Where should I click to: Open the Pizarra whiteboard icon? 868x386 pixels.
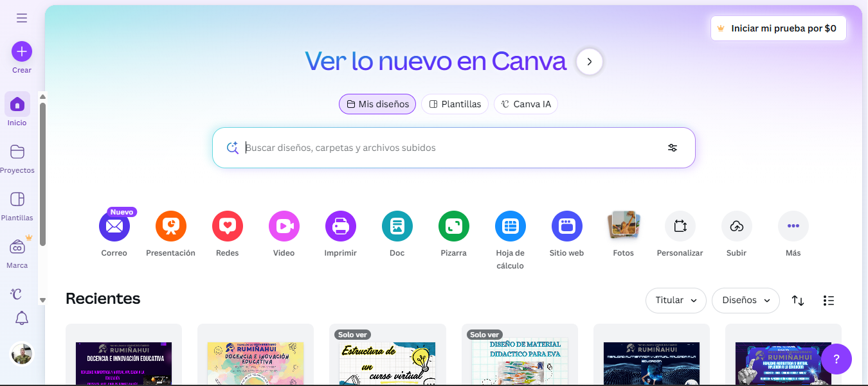point(454,226)
